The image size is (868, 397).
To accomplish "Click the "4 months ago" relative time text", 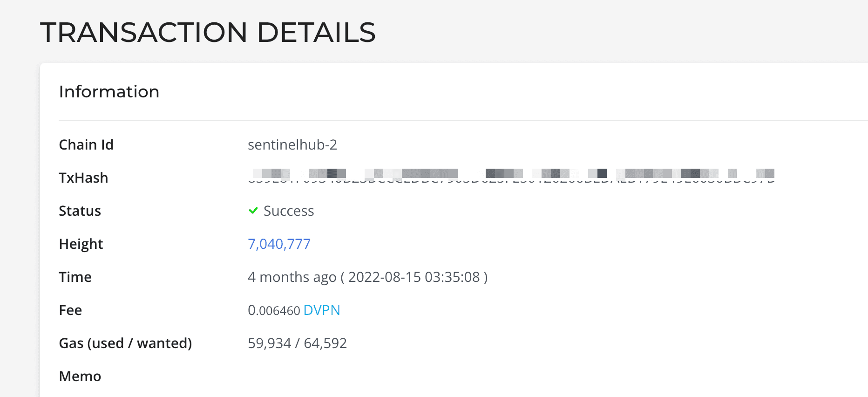I will coord(292,277).
